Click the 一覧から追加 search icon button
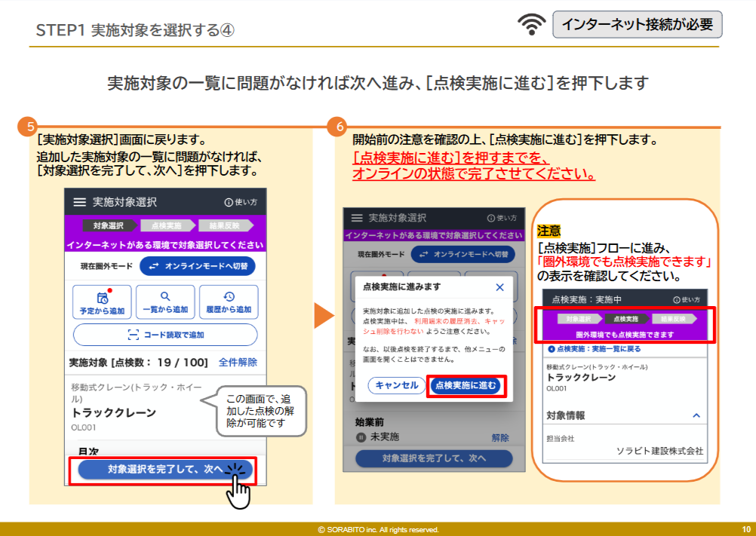This screenshot has height=536, width=756. [165, 301]
